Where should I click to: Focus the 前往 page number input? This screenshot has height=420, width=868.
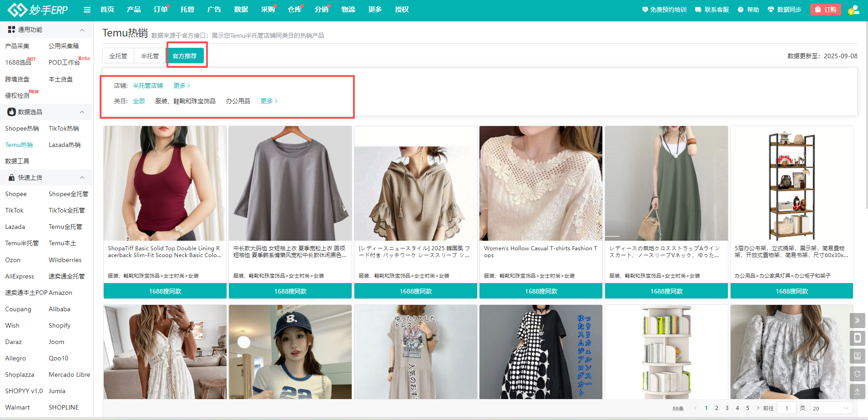(787, 408)
